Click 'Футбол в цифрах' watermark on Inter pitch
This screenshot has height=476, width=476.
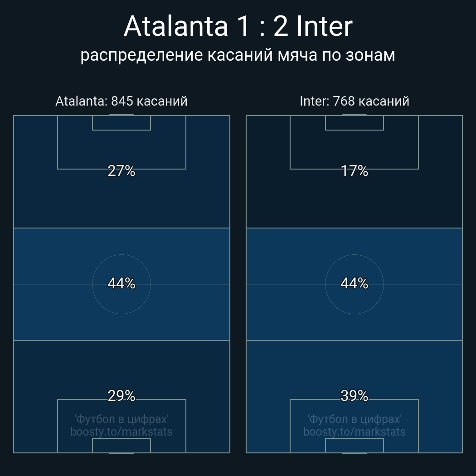tap(354, 419)
